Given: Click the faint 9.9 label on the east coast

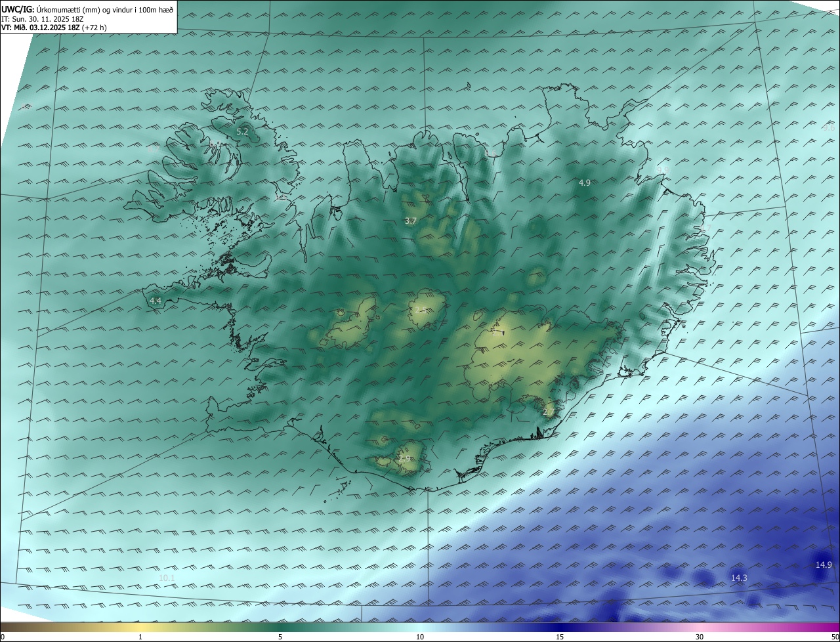Looking at the screenshot, I should [x=663, y=170].
